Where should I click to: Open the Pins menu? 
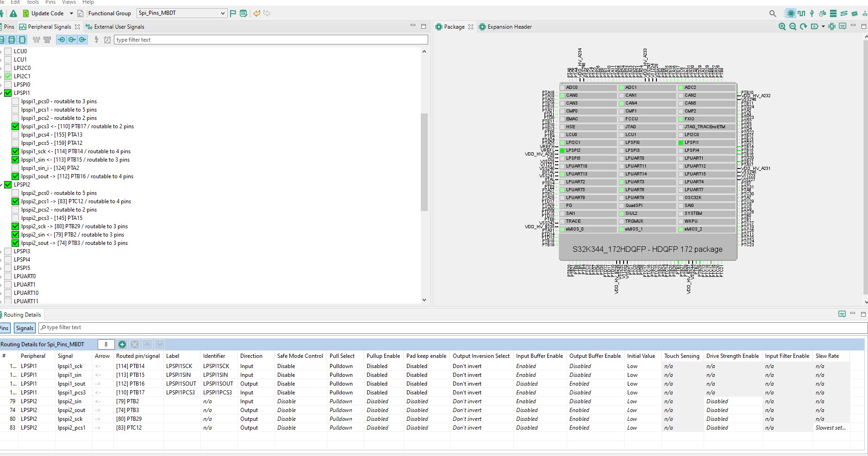50,2
